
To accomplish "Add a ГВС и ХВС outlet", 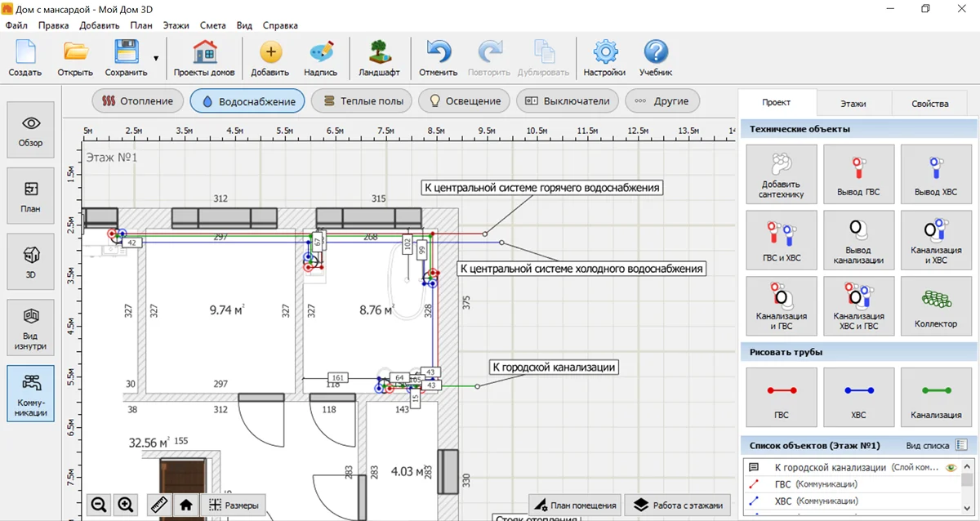I will coord(782,240).
